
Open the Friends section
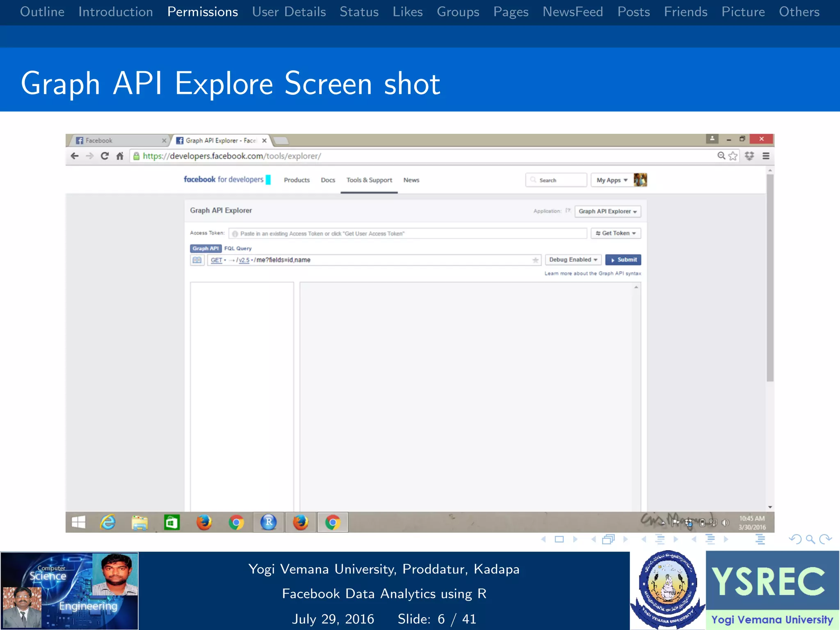686,12
